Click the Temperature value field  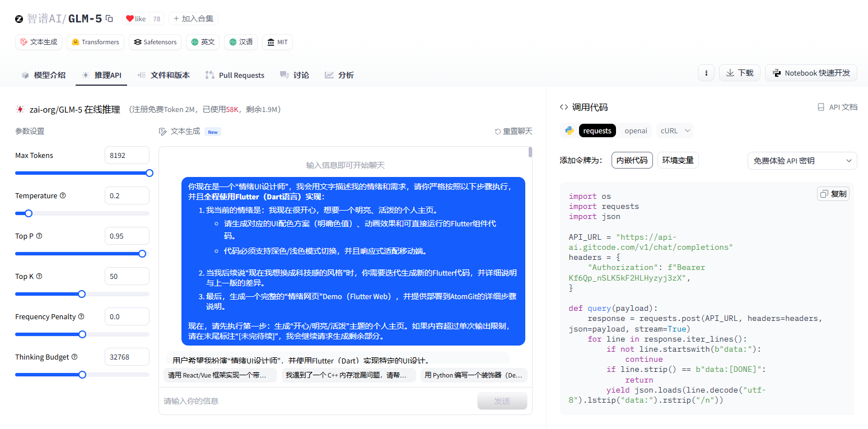coord(127,195)
